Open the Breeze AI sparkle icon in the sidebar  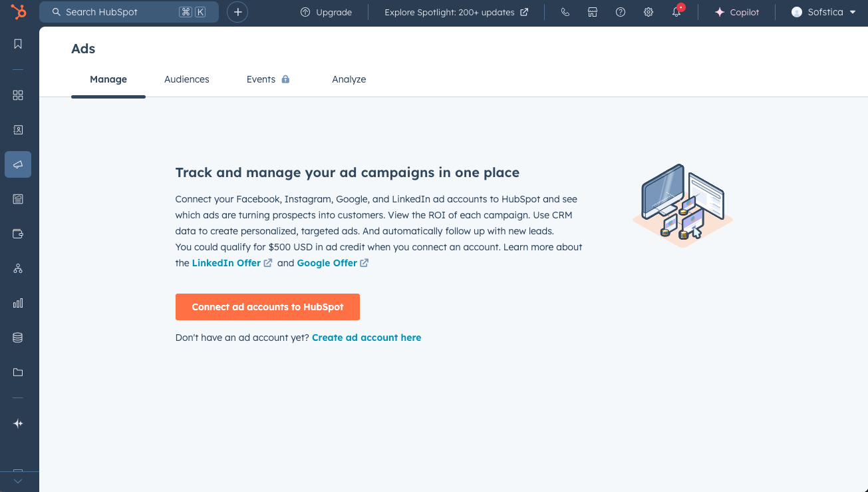coord(18,423)
